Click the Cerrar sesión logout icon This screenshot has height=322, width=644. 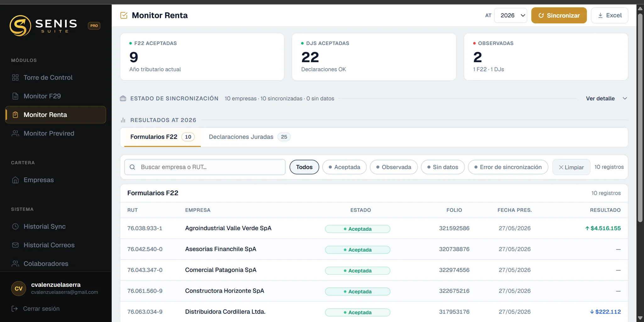point(14,308)
